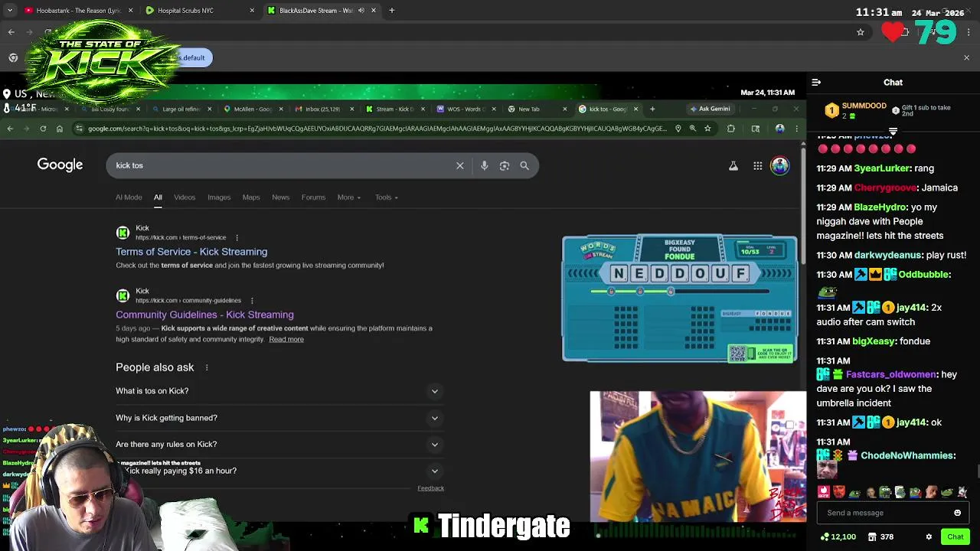Screen dimensions: 980x551
Task: Open the Google apps grid
Action: [x=757, y=165]
